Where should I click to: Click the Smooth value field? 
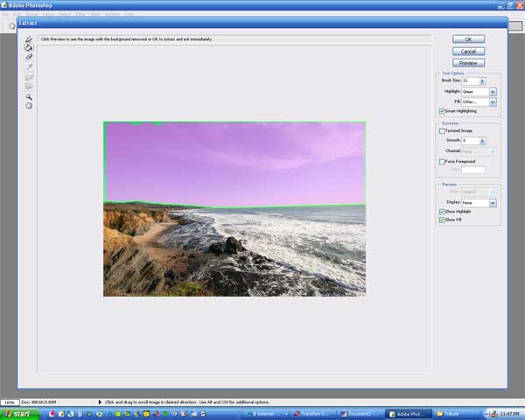(470, 141)
